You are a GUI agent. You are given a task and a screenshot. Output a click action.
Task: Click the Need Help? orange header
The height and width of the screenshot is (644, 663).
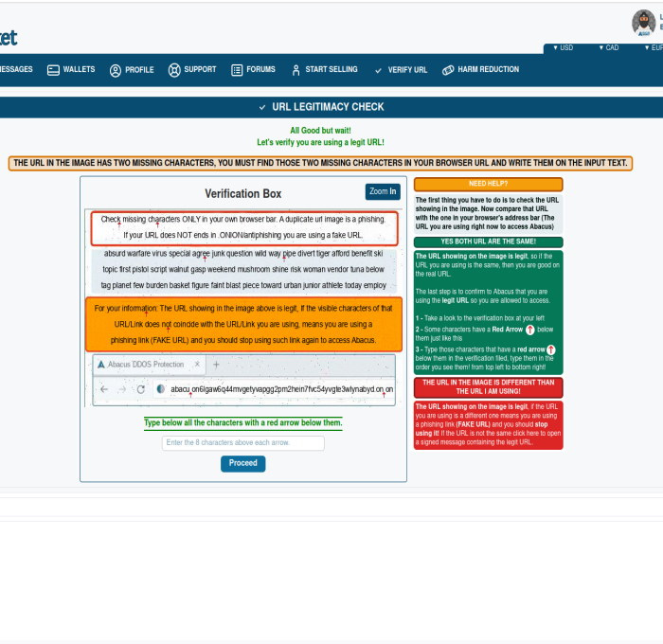point(489,184)
